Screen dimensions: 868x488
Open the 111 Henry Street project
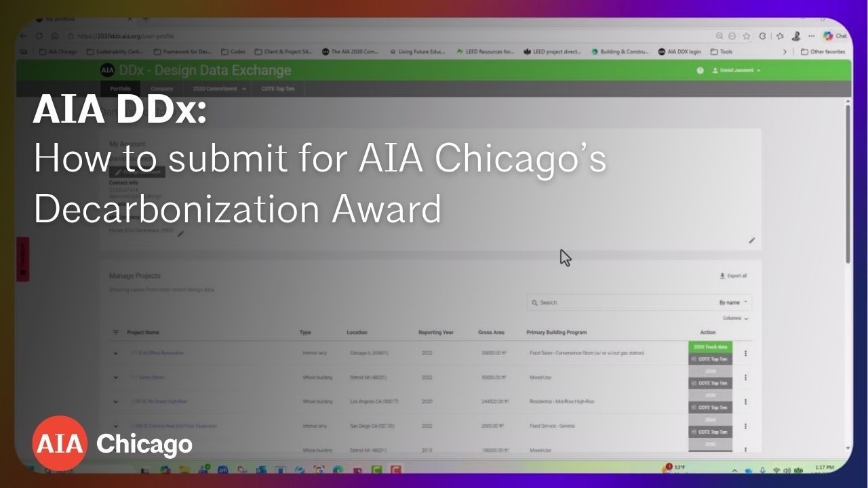147,378
